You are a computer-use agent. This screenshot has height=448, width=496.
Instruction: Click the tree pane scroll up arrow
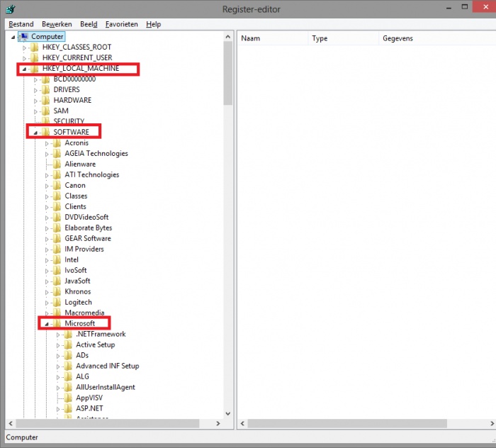[227, 37]
